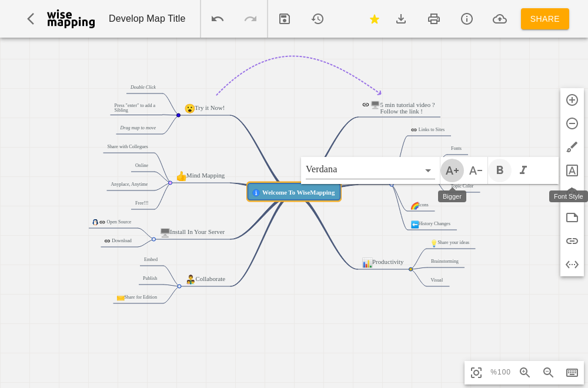Show keyboard shortcuts
The image size is (588, 388).
[x=572, y=373]
